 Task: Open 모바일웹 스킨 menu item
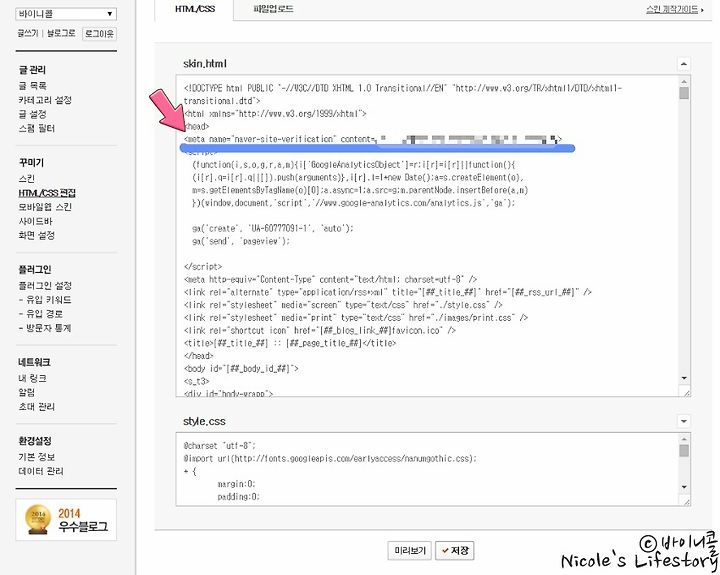45,207
